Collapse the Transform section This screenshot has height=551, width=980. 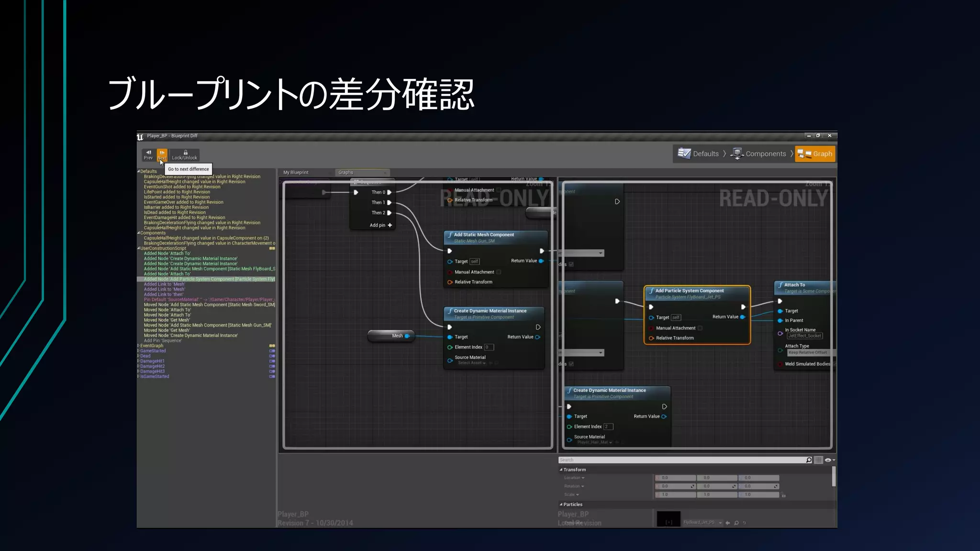[561, 470]
